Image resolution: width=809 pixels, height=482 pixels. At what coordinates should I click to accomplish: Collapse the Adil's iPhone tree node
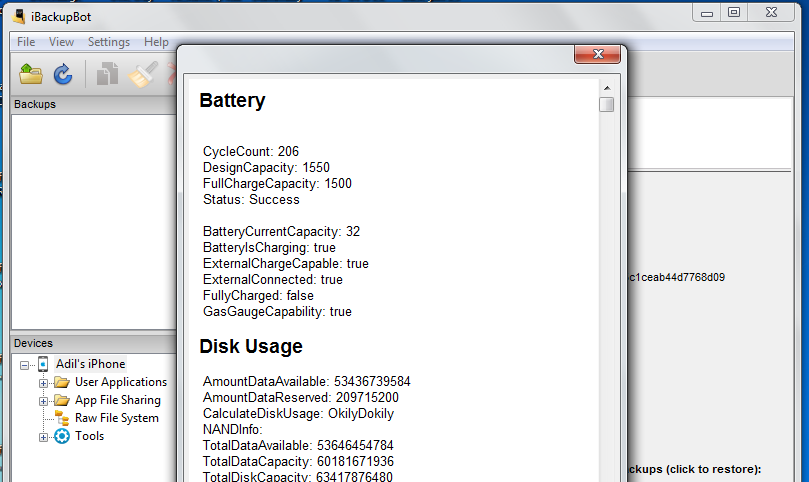click(24, 365)
